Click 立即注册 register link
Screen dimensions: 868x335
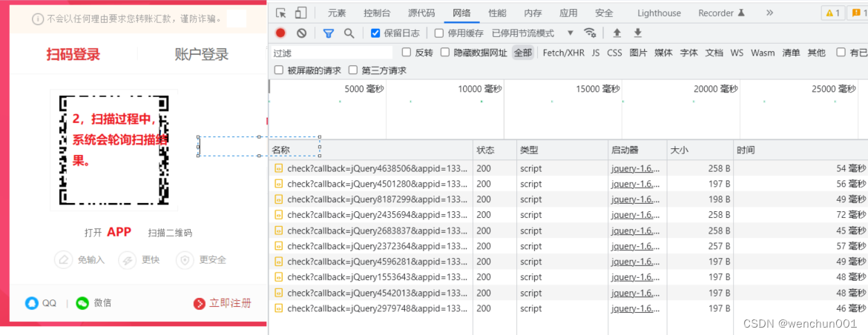point(230,303)
